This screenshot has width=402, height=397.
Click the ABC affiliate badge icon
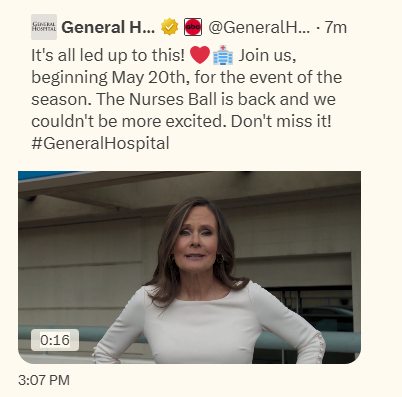click(193, 27)
